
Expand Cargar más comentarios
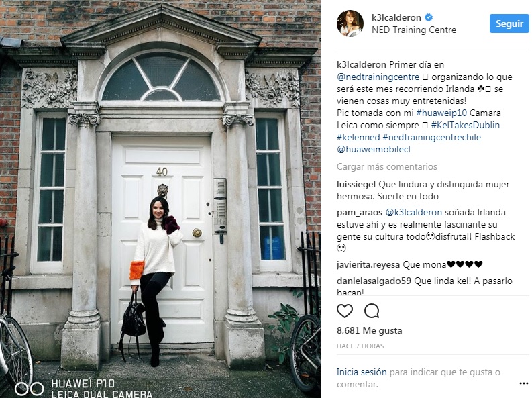387,166
